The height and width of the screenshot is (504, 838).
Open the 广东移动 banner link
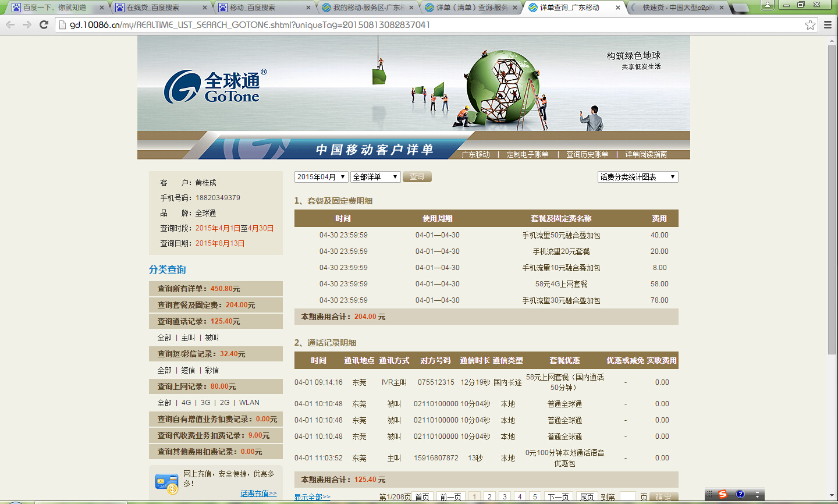pos(476,154)
